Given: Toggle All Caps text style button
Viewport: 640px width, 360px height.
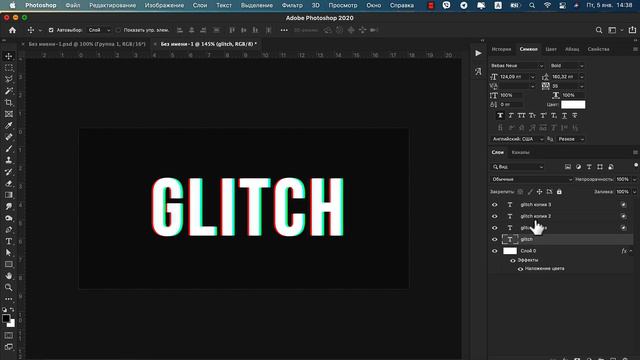Looking at the screenshot, I should (521, 116).
